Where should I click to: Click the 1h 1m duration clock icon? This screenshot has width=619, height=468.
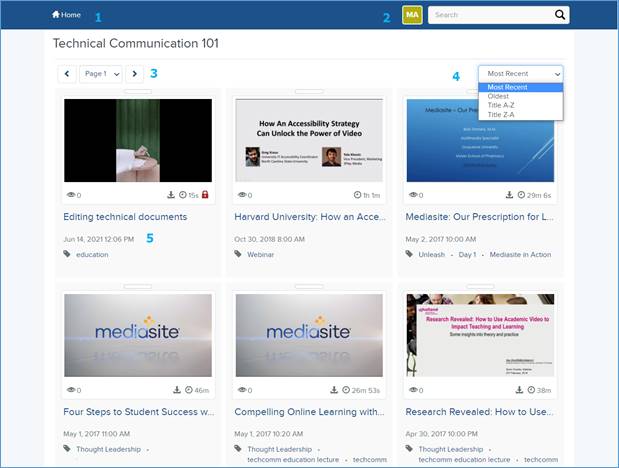(x=357, y=195)
